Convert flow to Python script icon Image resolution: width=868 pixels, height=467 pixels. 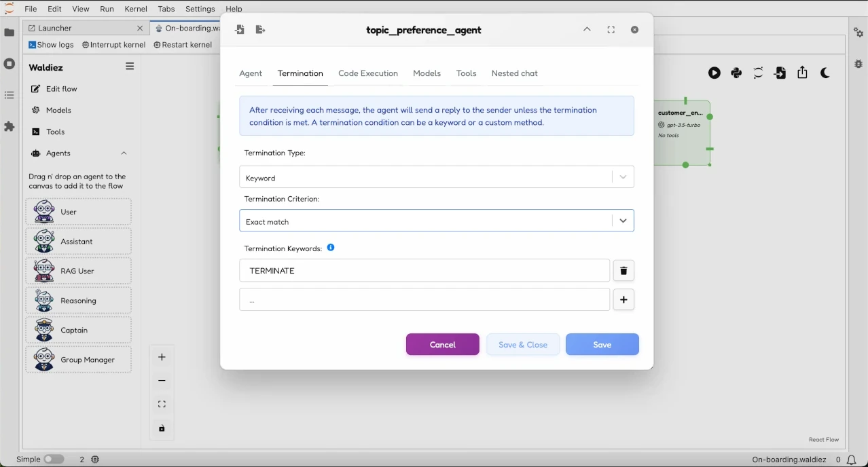736,73
